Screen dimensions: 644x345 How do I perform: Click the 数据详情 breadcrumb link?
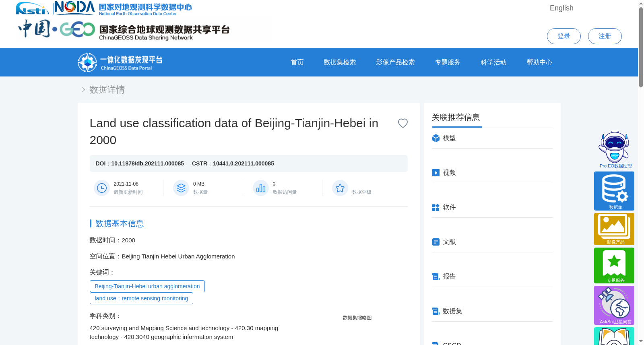pyautogui.click(x=107, y=89)
